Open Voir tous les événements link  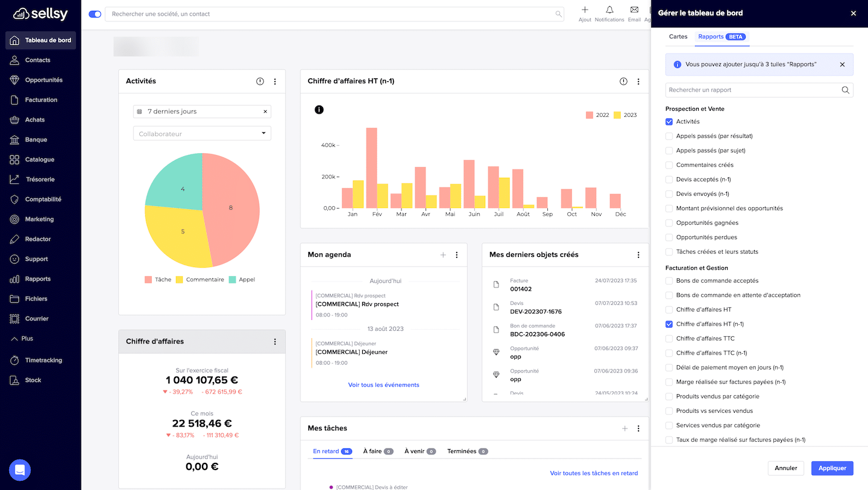(383, 385)
